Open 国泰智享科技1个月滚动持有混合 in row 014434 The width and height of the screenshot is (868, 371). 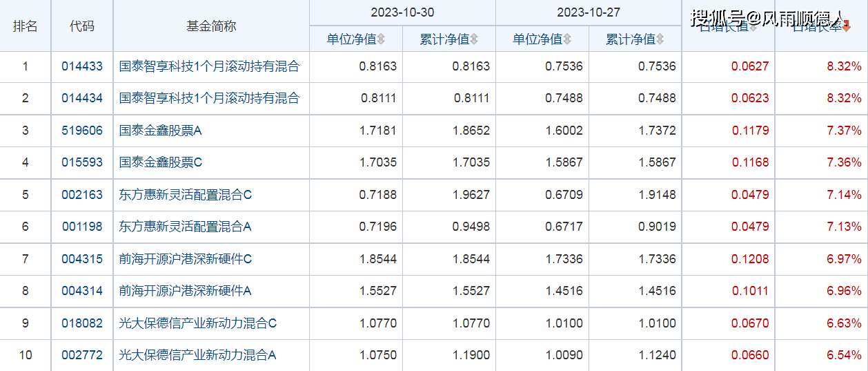click(210, 98)
